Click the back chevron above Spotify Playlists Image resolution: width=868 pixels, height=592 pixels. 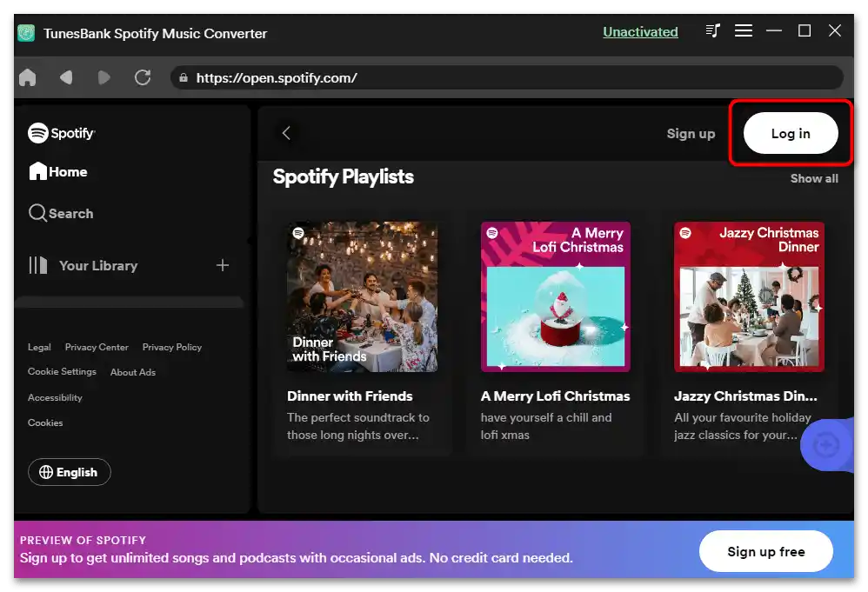point(286,133)
